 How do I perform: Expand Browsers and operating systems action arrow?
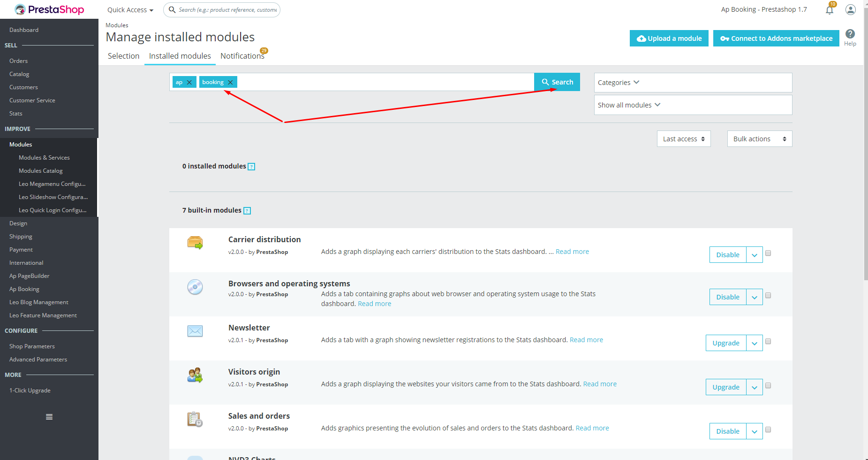755,297
